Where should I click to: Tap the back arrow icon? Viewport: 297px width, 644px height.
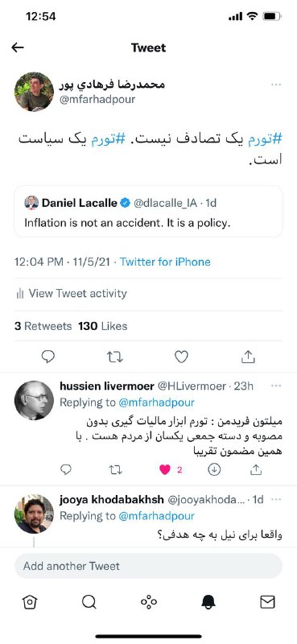tap(18, 47)
